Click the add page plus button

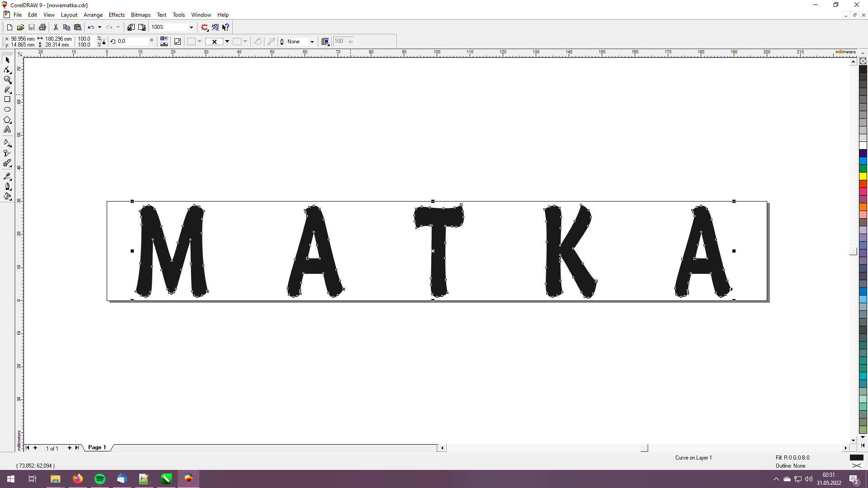(69, 448)
